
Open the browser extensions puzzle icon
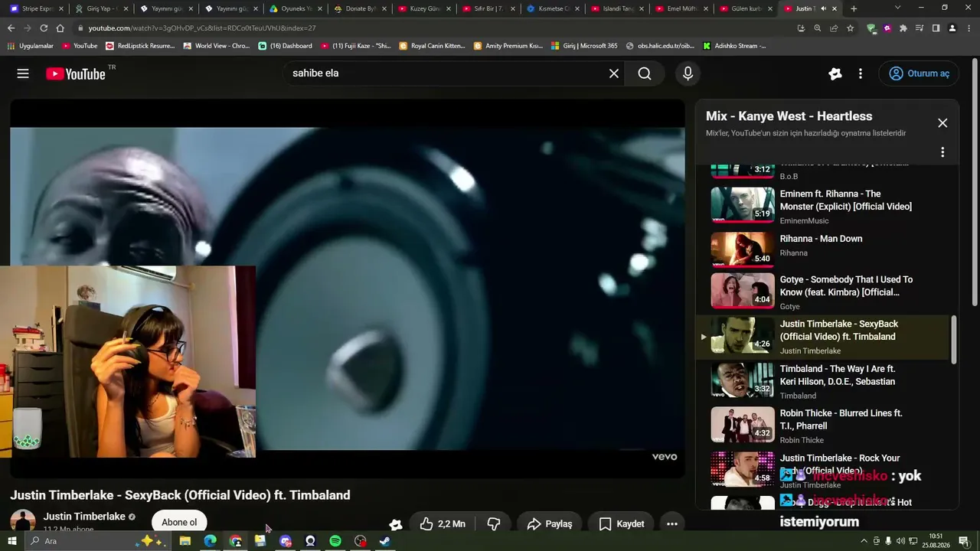coord(903,28)
